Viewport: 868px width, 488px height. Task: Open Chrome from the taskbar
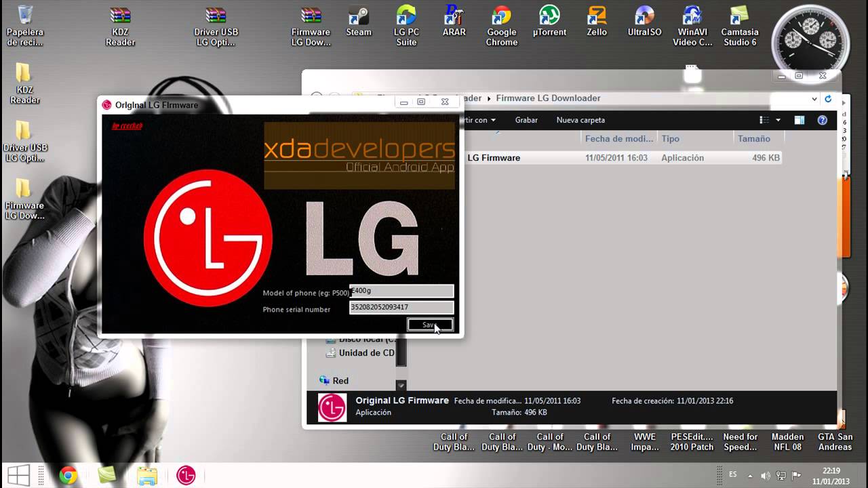pos(67,475)
